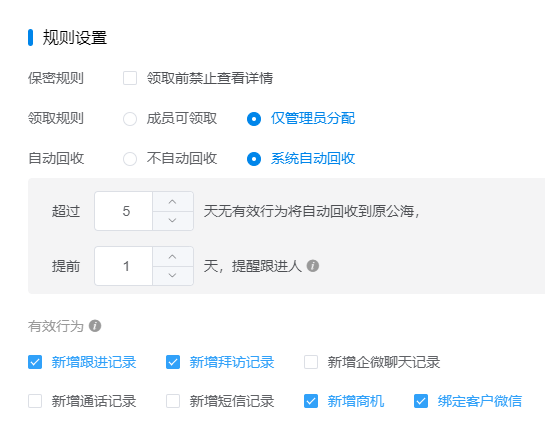The width and height of the screenshot is (545, 432).
Task: Increase the 提前 days value with up arrow
Action: (172, 257)
